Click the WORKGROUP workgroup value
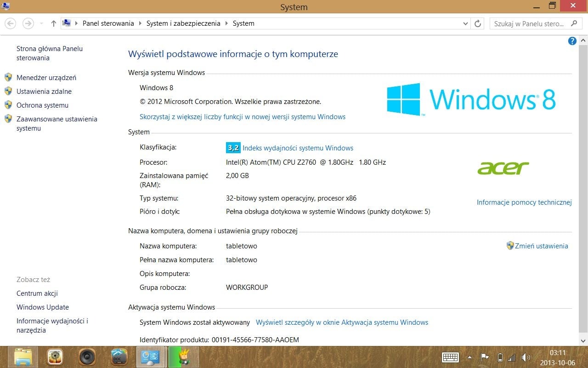Screen dimensions: 588x368 [247, 287]
